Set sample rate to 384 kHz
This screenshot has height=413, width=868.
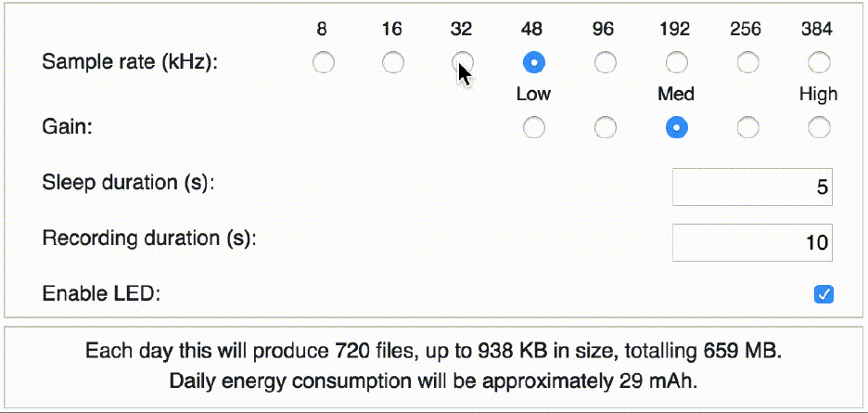[x=818, y=63]
